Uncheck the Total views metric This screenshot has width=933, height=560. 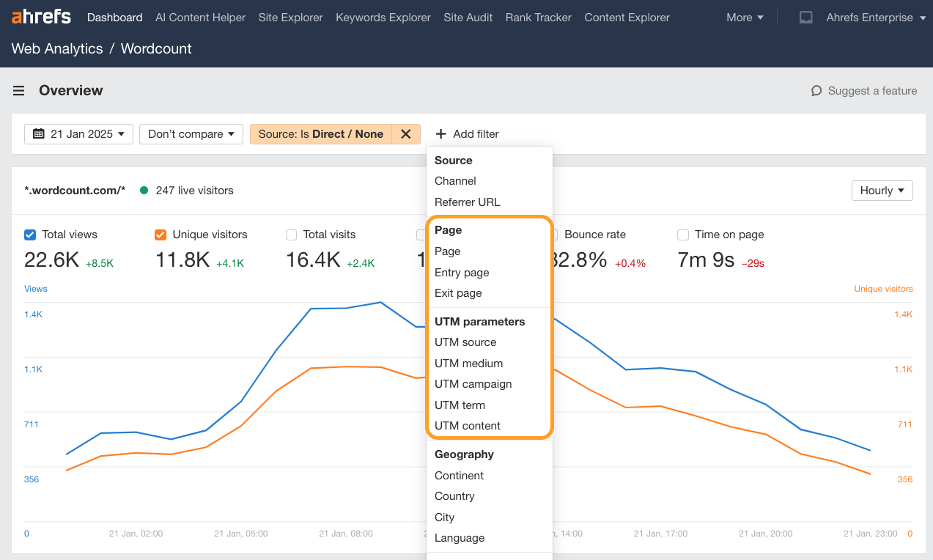[x=30, y=235]
